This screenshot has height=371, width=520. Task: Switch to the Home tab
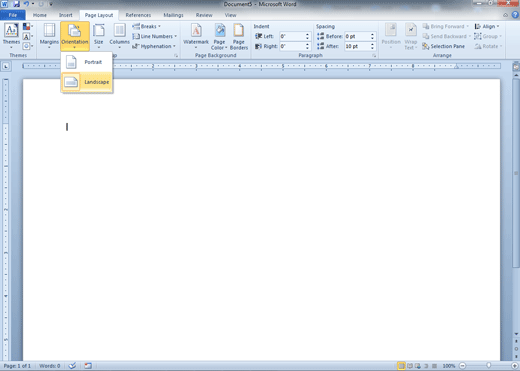pos(40,15)
